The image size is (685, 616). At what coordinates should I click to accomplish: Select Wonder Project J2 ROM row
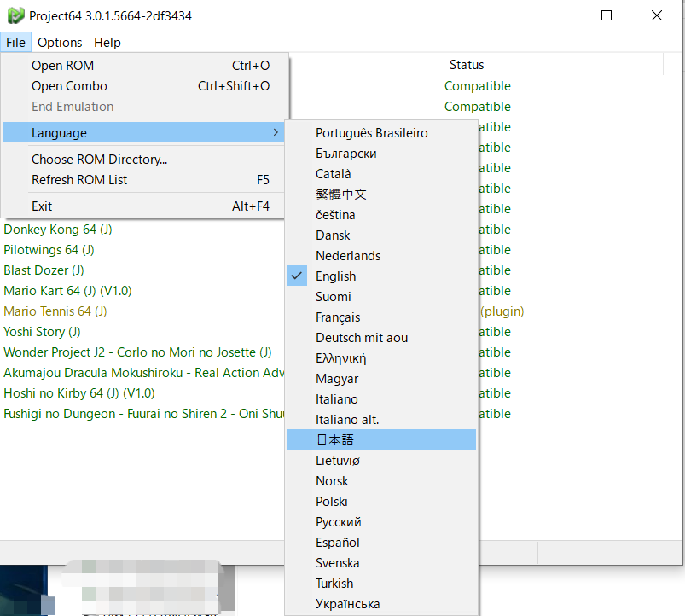(137, 352)
